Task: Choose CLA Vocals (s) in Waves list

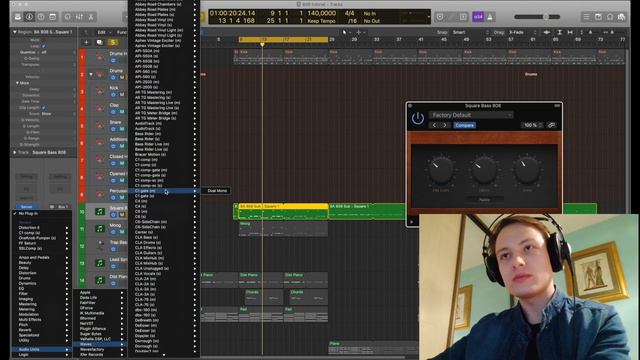Action: [164, 273]
